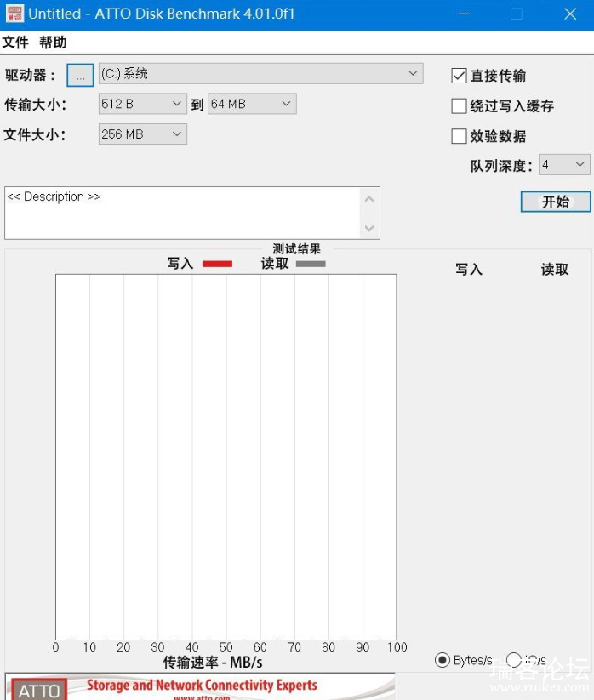
Task: Click the 50 tick on the chart axis
Action: [226, 647]
